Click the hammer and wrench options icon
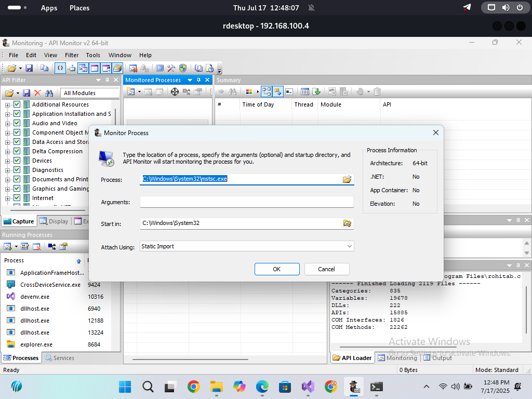Image resolution: width=532 pixels, height=399 pixels. [171, 68]
